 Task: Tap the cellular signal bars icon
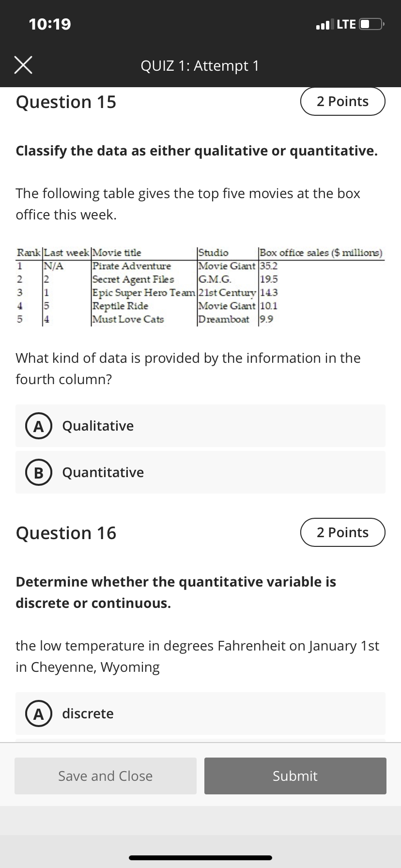324,24
